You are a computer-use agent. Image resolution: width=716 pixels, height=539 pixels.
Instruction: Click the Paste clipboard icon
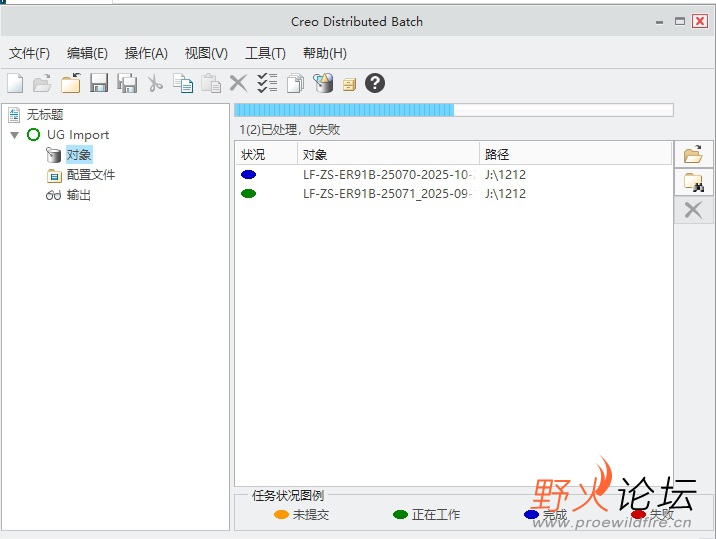point(211,84)
